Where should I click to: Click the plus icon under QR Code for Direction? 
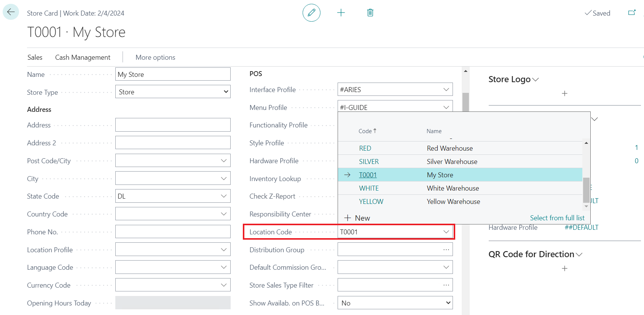[564, 269]
